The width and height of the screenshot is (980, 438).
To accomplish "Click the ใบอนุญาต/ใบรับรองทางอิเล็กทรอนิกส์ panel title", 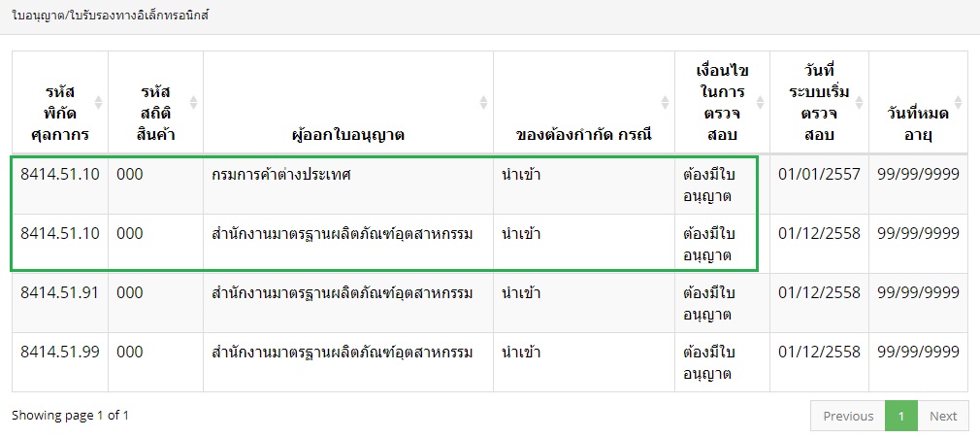I will point(111,17).
